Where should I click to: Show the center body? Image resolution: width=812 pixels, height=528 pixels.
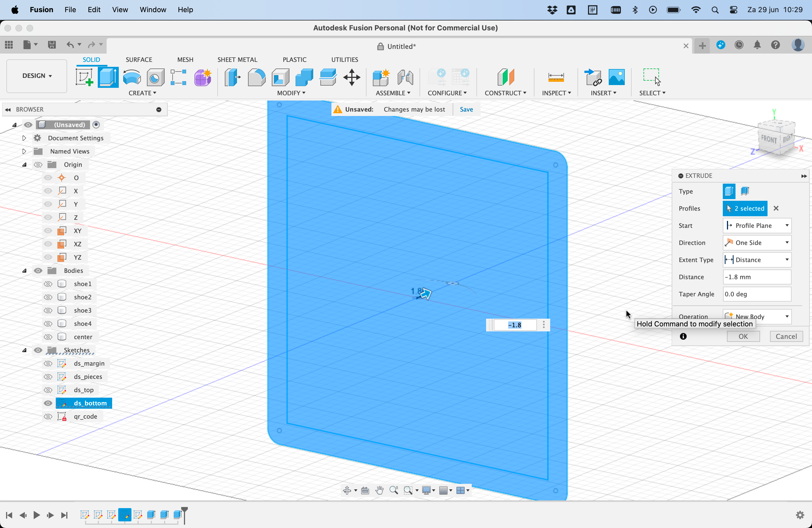tap(48, 337)
